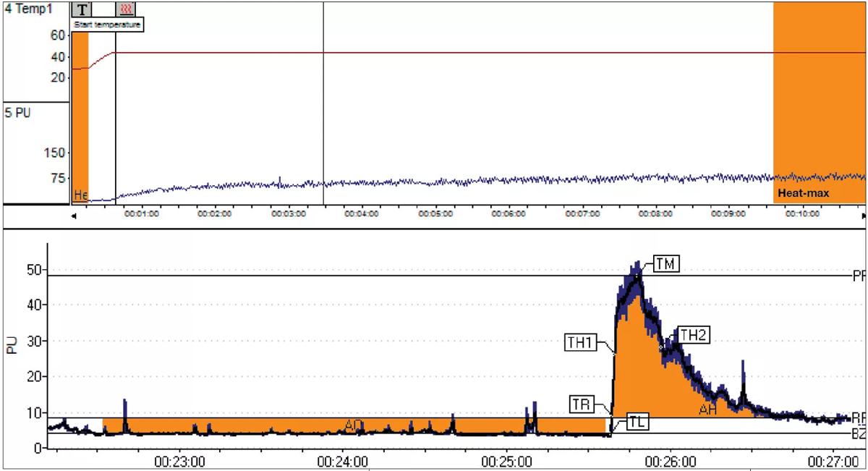This screenshot has width=868, height=471.
Task: Click the left scroll arrow on the time axis
Action: (x=75, y=216)
